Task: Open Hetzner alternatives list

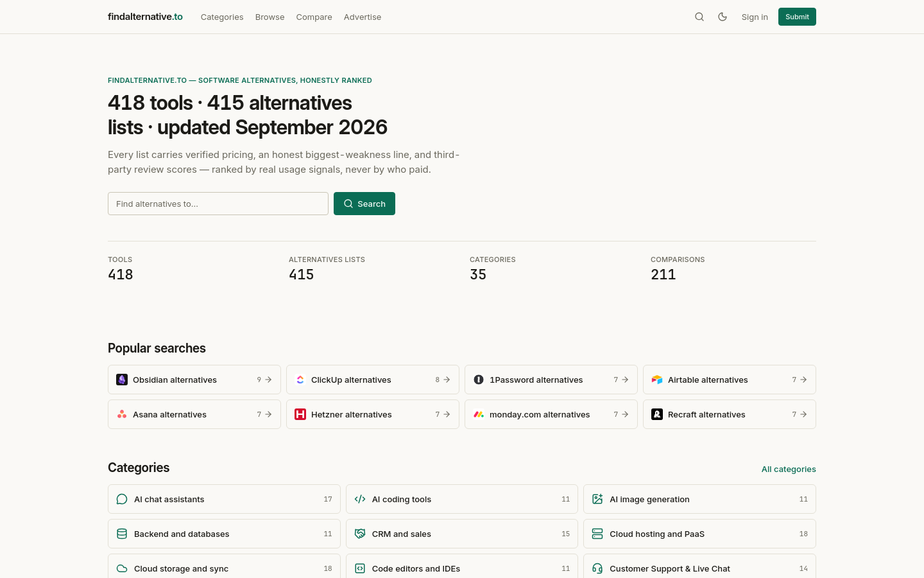Action: pyautogui.click(x=373, y=414)
